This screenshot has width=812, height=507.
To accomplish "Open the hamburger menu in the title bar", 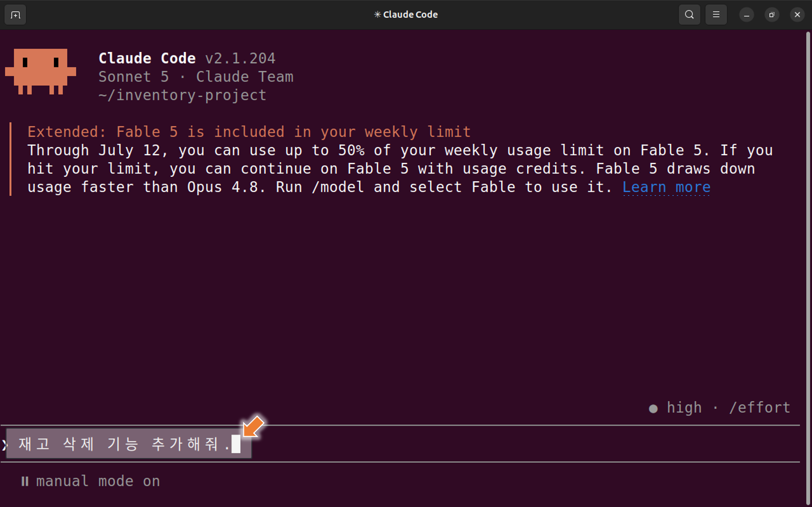I will coord(716,15).
